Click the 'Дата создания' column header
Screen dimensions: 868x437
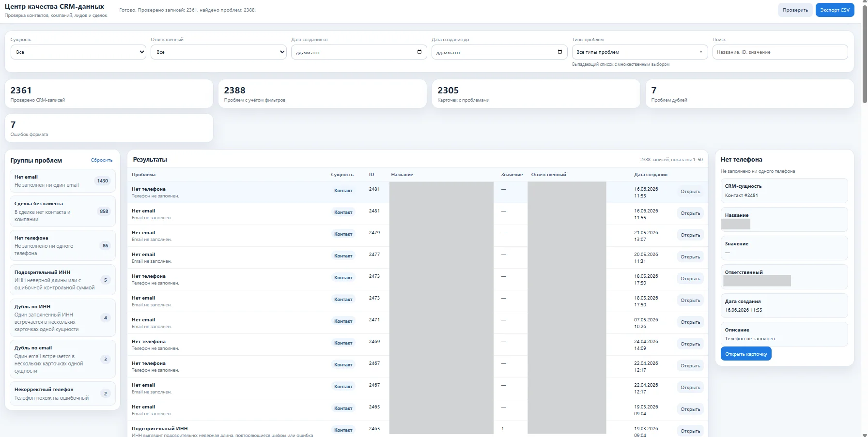click(x=651, y=175)
